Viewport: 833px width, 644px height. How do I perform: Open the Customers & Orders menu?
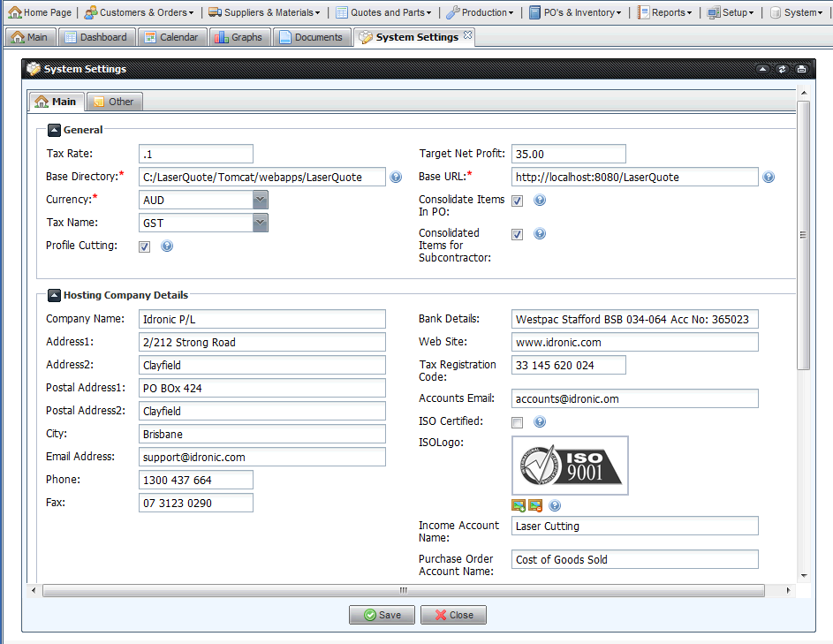tap(139, 12)
